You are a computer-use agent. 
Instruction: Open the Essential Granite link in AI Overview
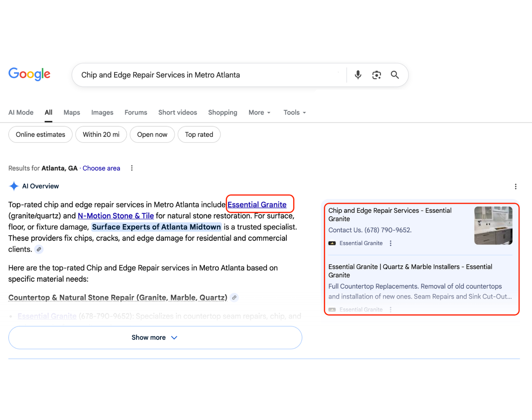(x=257, y=204)
